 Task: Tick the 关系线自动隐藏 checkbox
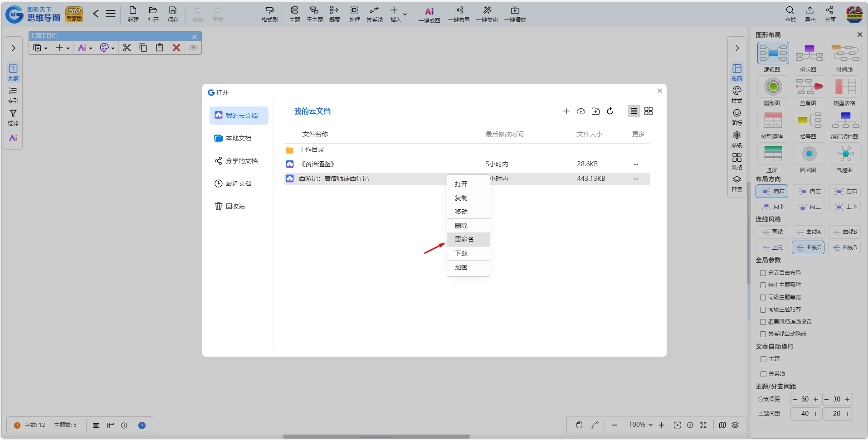click(x=763, y=334)
